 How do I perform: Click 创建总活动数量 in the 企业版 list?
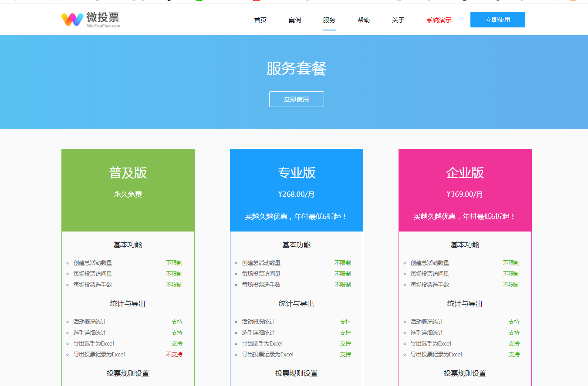point(429,263)
